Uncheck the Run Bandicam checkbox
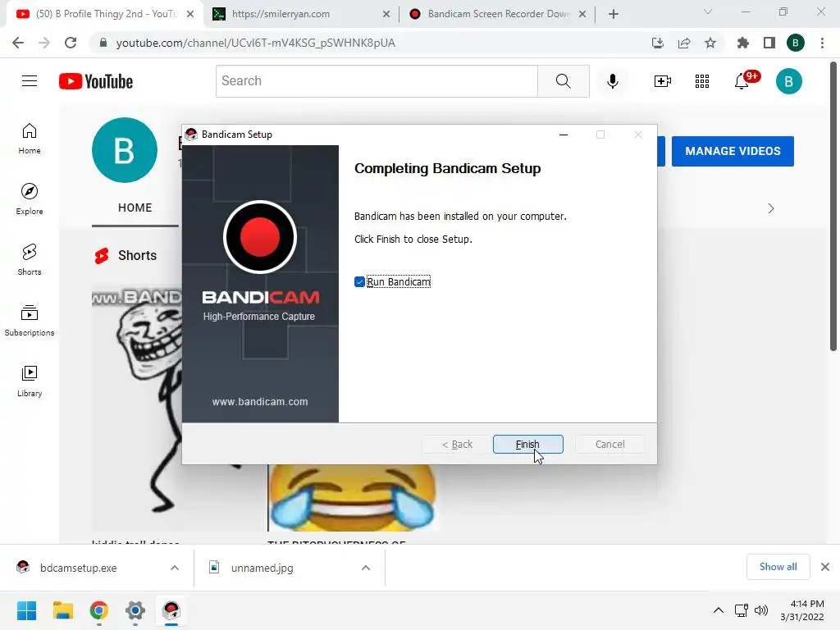The height and width of the screenshot is (630, 840). [x=359, y=282]
